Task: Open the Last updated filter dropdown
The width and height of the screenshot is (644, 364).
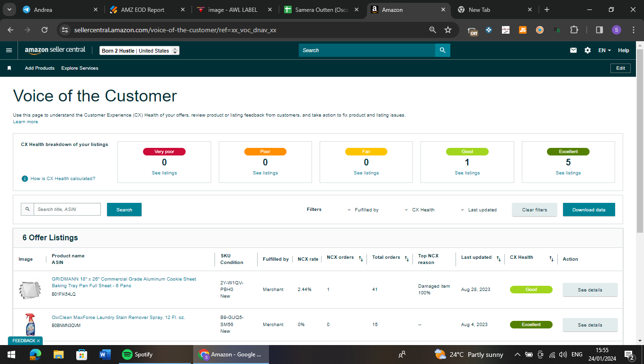Action: point(479,209)
